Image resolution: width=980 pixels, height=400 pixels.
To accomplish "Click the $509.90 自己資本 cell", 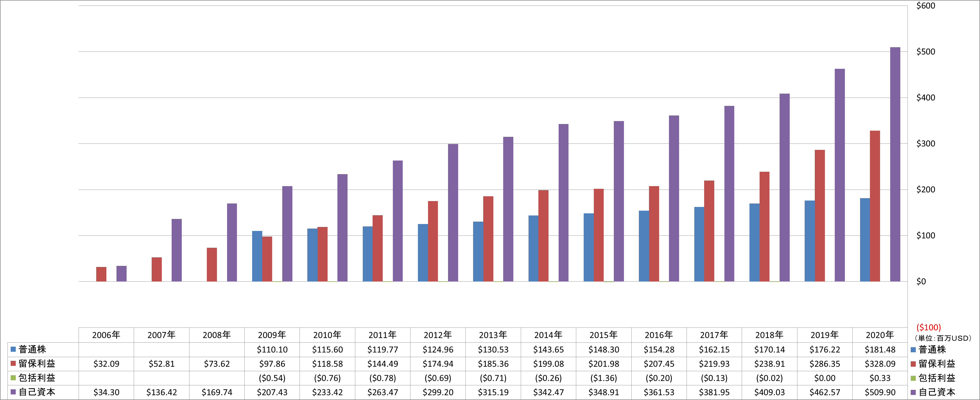I will tap(880, 392).
